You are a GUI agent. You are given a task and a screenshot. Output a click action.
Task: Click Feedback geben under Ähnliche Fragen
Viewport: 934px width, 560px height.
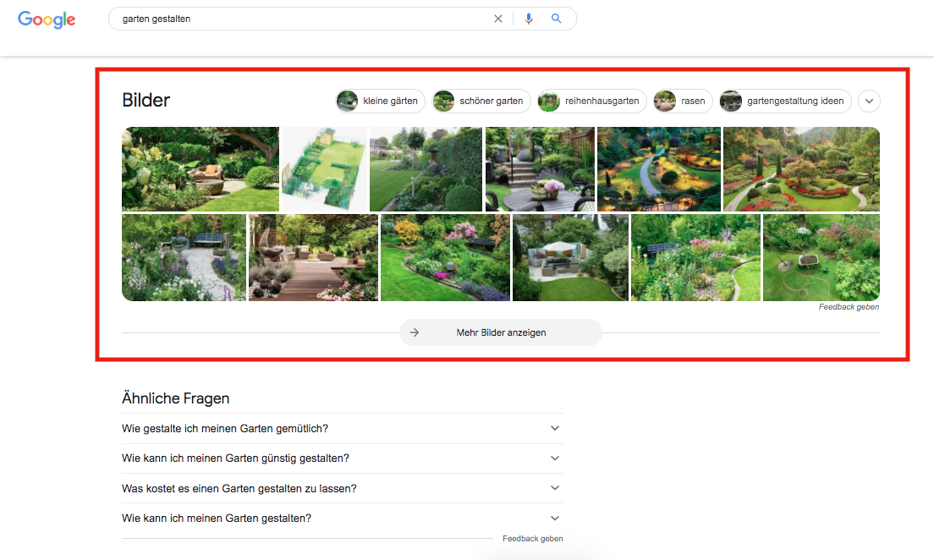pos(532,539)
